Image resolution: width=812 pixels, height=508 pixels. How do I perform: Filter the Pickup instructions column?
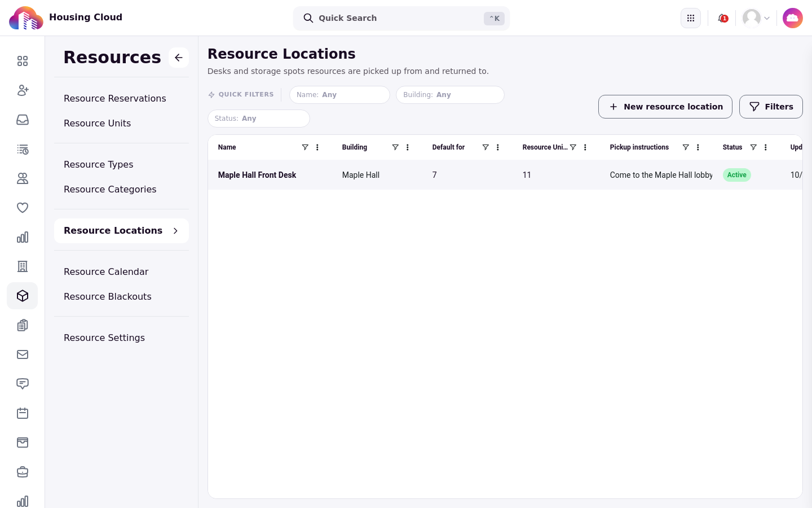tap(686, 147)
